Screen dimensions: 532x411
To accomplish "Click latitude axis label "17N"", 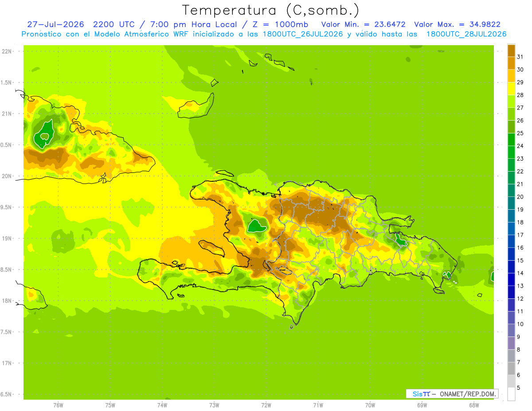I will point(7,363).
